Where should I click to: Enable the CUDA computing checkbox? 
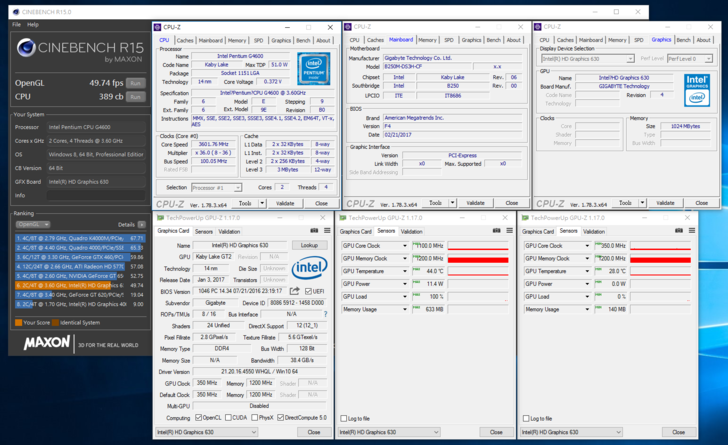[x=230, y=416]
